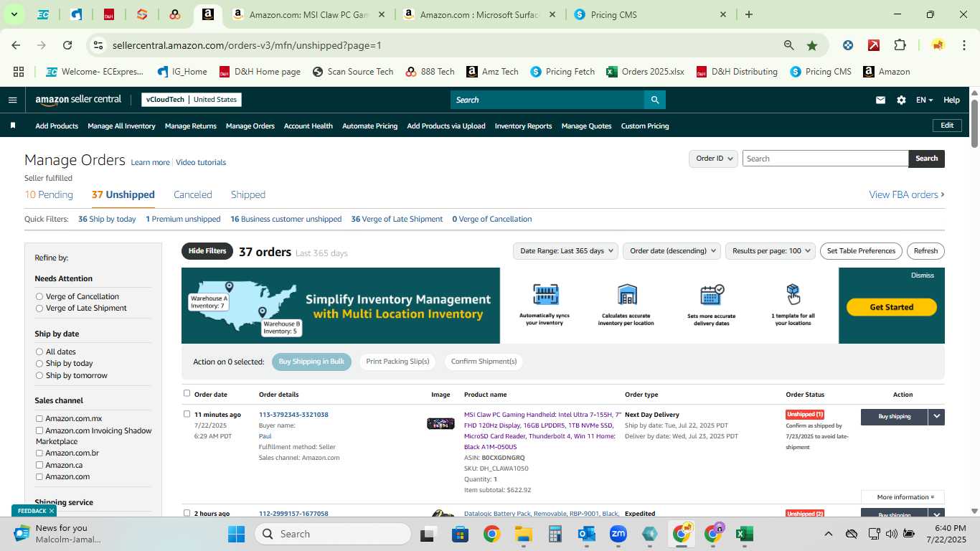Click the Windows Start button

pyautogui.click(x=237, y=534)
